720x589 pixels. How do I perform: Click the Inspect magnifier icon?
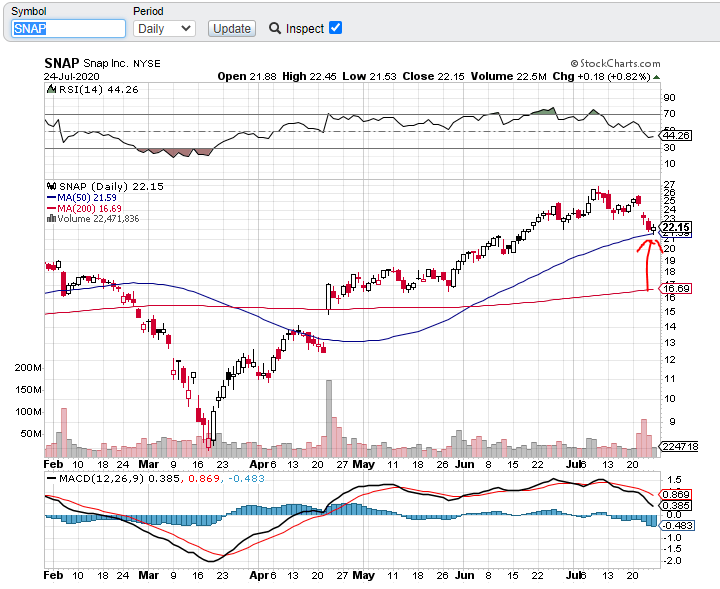(x=275, y=28)
